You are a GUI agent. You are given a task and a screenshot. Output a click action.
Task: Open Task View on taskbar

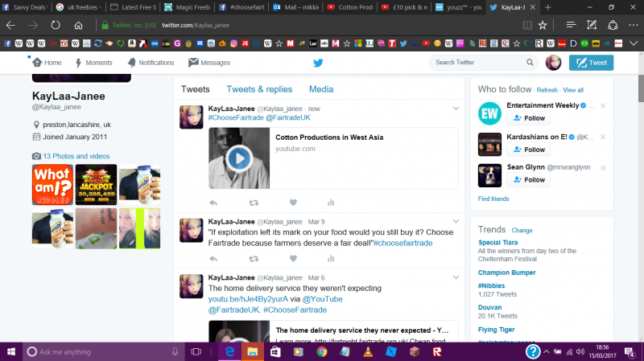pos(196,351)
